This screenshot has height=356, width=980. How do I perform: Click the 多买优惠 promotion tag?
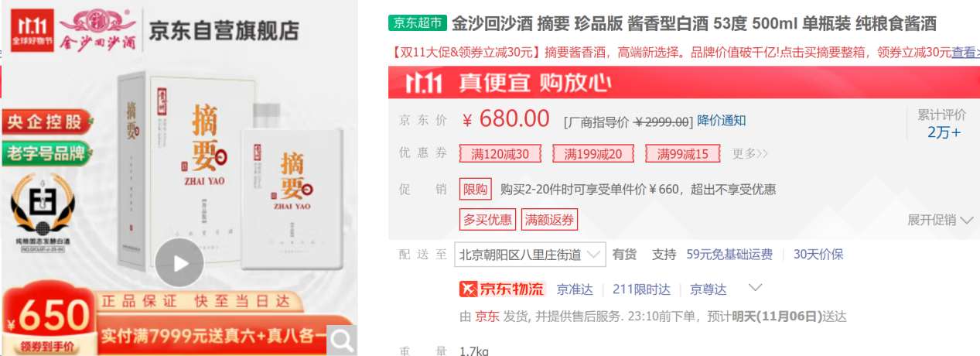pos(488,220)
